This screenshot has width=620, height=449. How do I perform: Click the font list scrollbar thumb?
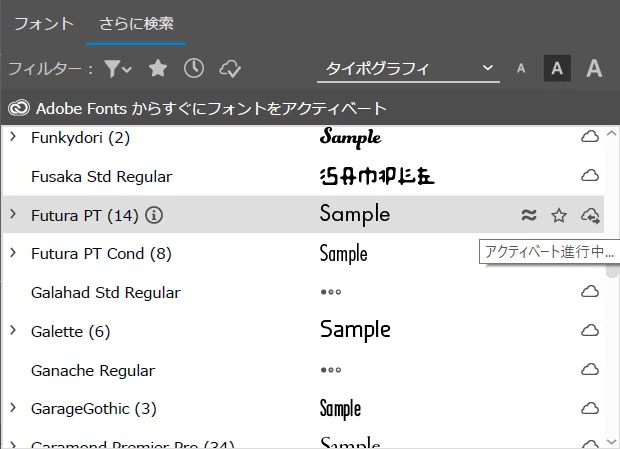(x=612, y=270)
